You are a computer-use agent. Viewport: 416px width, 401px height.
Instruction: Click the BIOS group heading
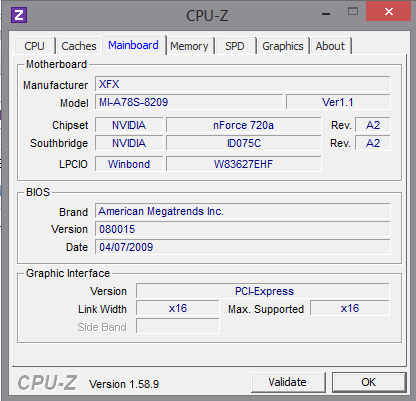tap(38, 192)
